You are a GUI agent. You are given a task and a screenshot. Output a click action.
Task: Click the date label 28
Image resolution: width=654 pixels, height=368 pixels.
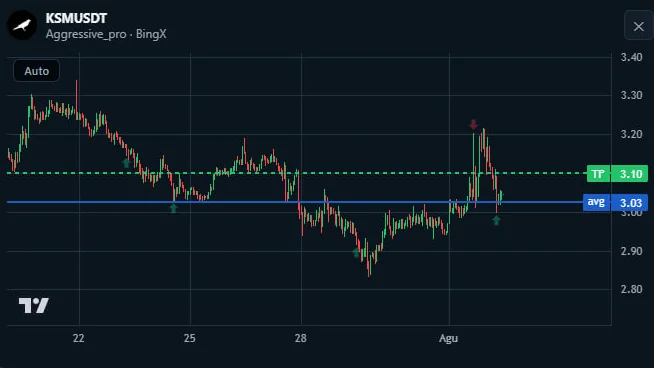click(301, 338)
